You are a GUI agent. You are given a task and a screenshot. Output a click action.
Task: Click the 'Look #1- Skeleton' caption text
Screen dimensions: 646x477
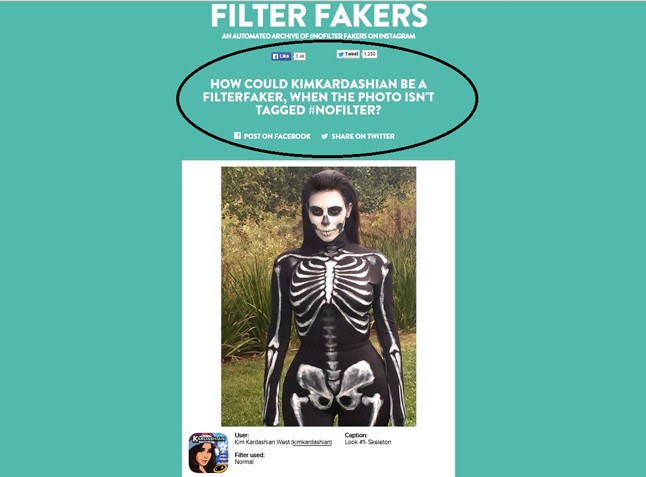(368, 442)
